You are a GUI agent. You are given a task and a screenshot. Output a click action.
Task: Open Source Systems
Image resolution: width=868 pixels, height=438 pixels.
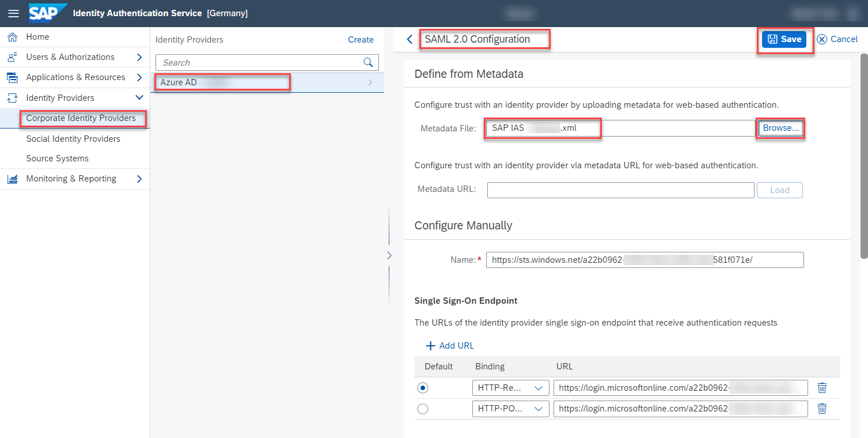tap(58, 158)
